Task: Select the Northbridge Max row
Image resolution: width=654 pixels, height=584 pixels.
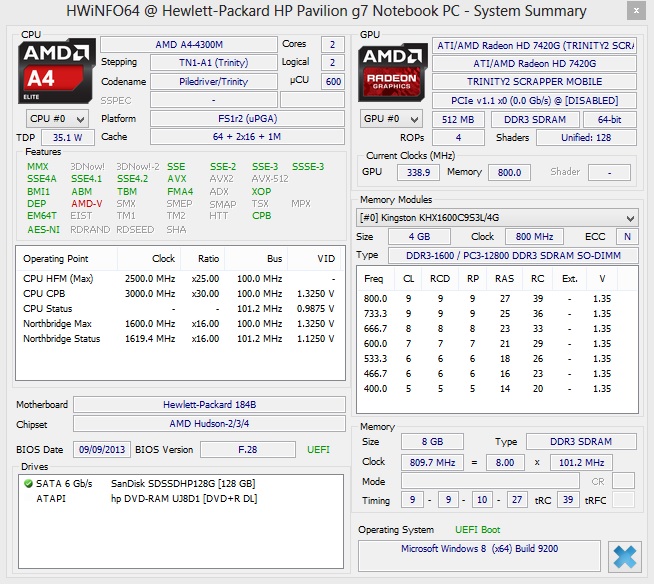Action: pos(179,324)
